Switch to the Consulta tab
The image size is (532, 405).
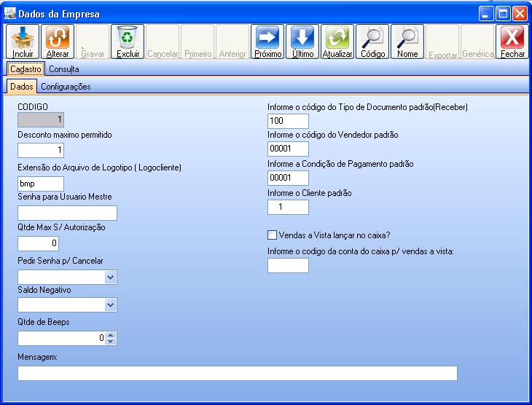[64, 69]
